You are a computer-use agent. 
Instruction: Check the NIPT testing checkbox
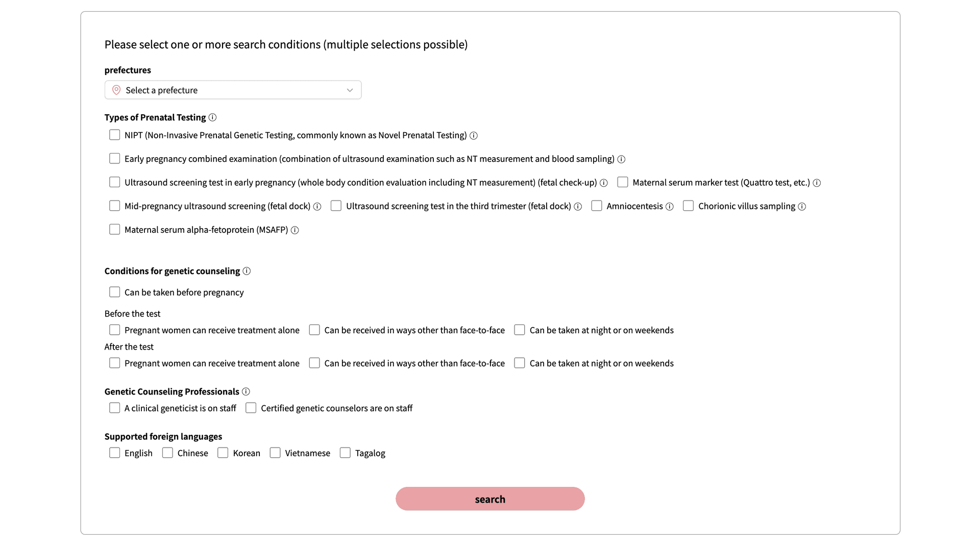point(114,135)
